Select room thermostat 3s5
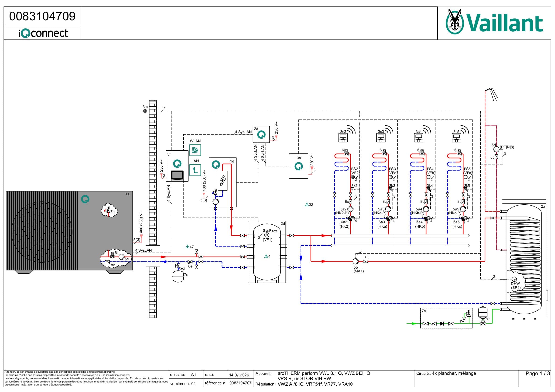 pos(456,138)
